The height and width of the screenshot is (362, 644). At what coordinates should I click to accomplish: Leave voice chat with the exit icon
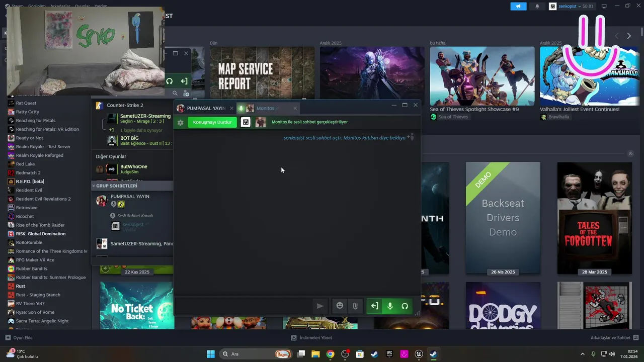(374, 306)
